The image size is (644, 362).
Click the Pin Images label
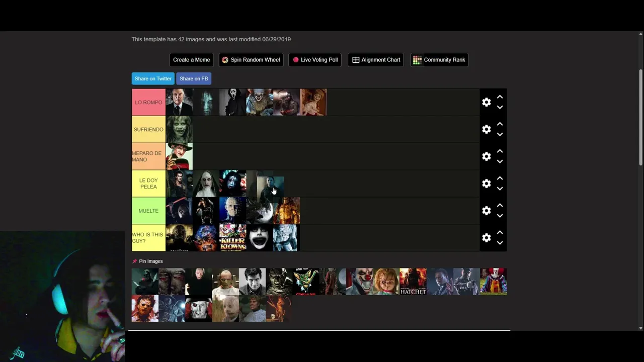(x=150, y=261)
